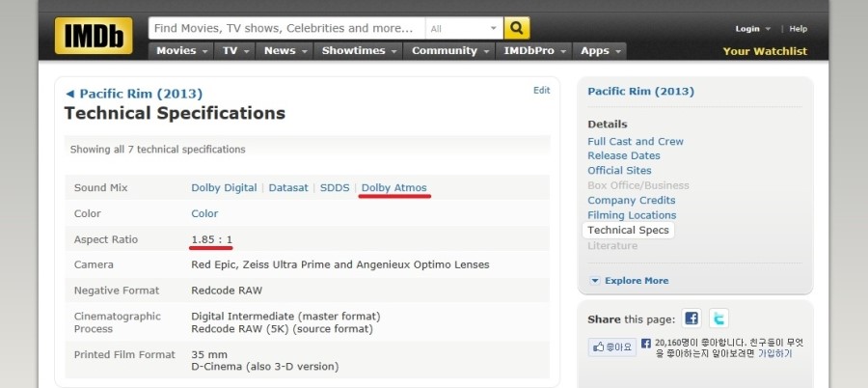Viewport: 868px width, 388px height.
Task: Click the D-Cinema (also 3-D version) text
Action: coord(264,367)
